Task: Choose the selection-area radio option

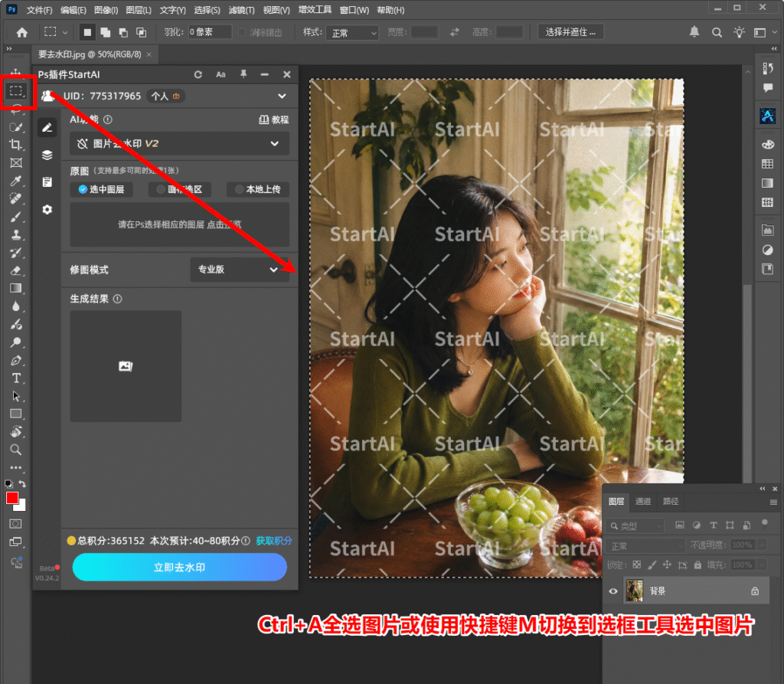Action: click(179, 189)
